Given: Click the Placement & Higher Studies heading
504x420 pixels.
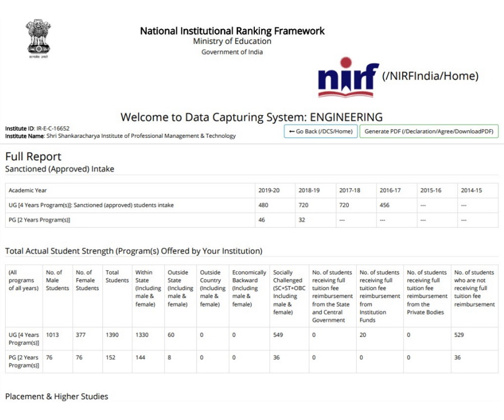Looking at the screenshot, I should [57, 396].
